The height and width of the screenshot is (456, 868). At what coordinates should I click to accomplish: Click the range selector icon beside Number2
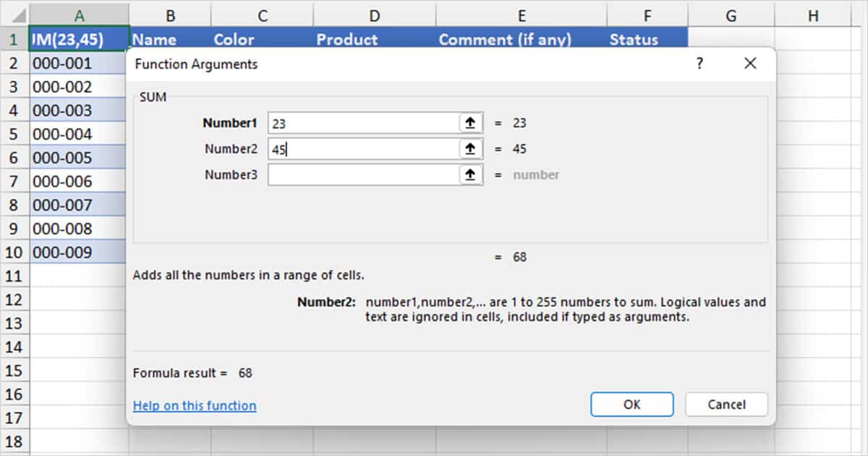coord(470,148)
